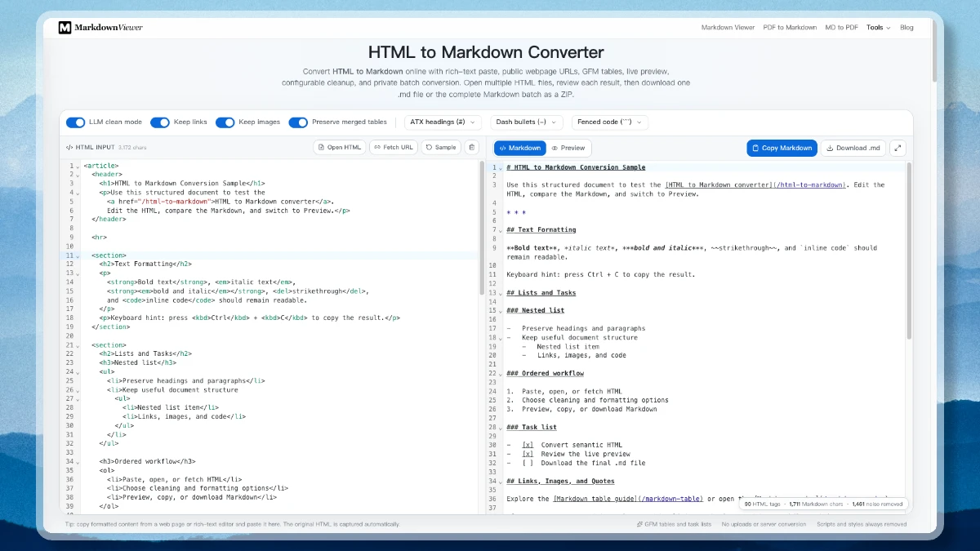Switch to the Preview tab
Image resolution: width=980 pixels, height=551 pixels.
click(x=568, y=148)
